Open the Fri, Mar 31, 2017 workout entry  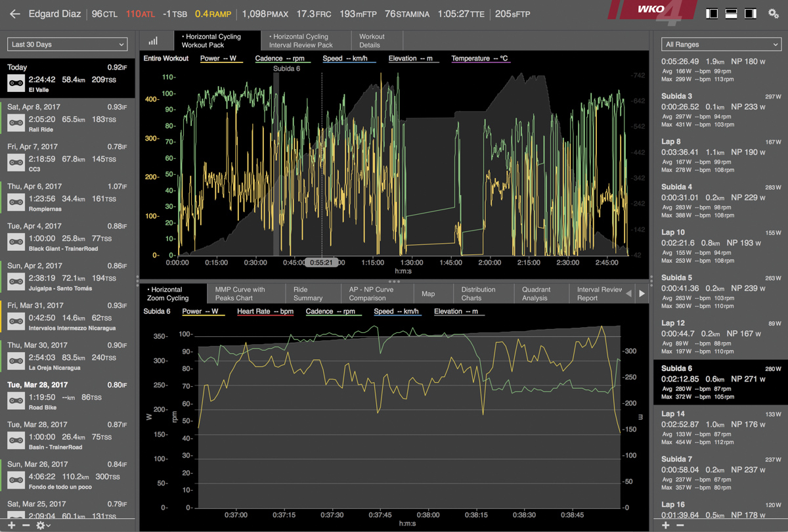[68, 315]
